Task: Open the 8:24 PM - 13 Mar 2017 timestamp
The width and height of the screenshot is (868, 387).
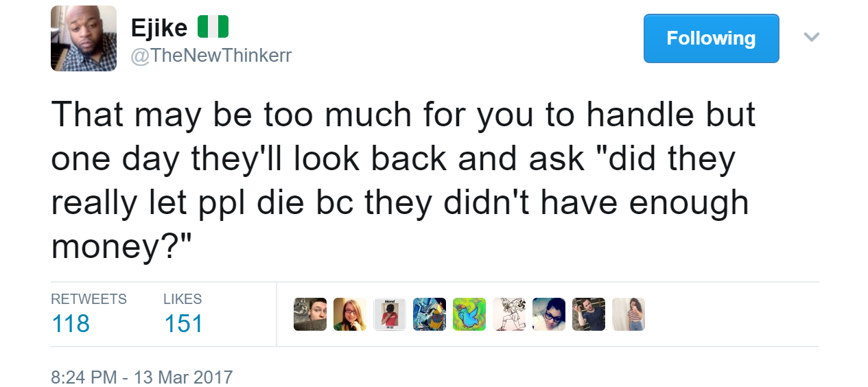Action: tap(142, 377)
